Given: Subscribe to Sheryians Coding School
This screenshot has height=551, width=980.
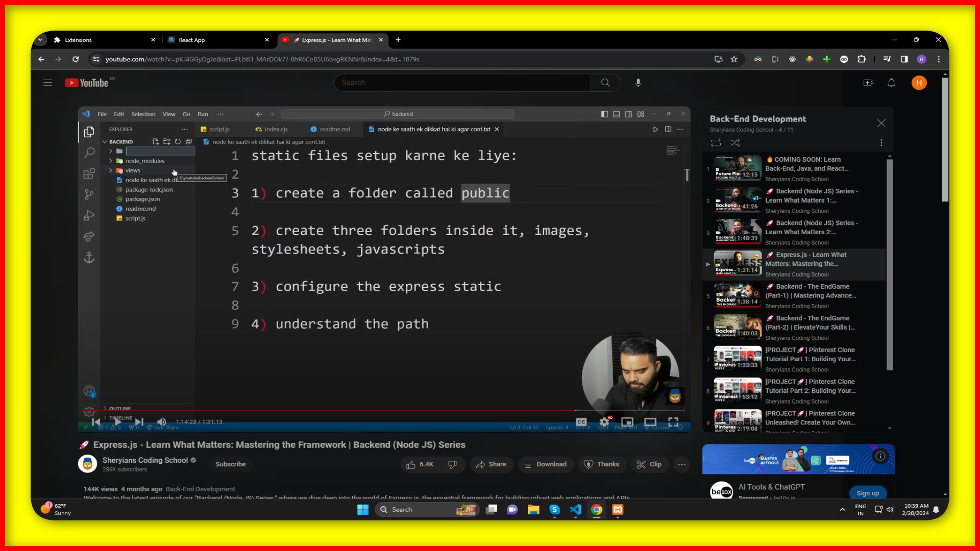Looking at the screenshot, I should tap(230, 464).
